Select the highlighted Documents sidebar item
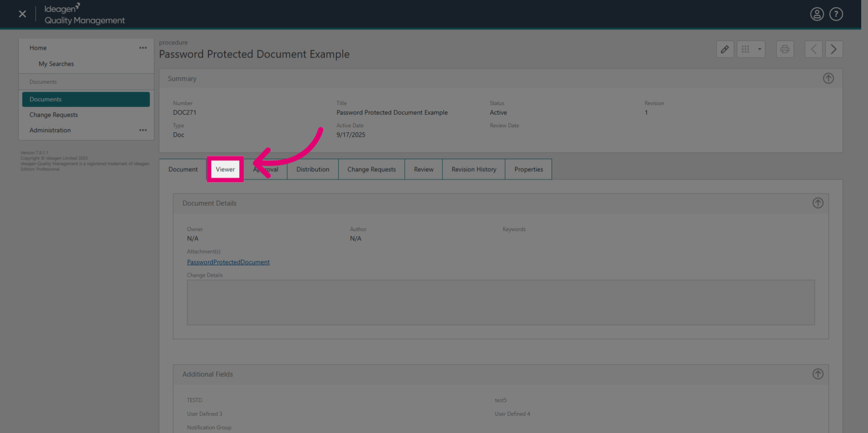868x433 pixels. click(x=86, y=100)
